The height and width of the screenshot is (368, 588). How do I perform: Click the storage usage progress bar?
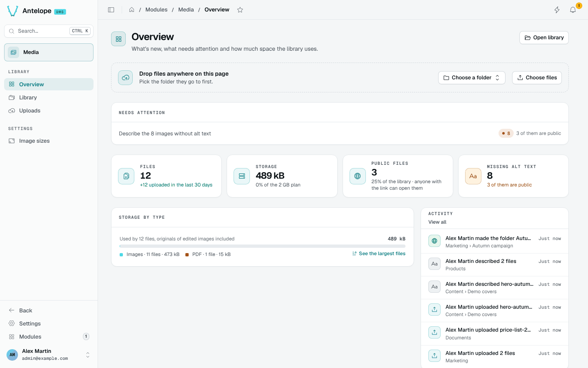coord(263,246)
